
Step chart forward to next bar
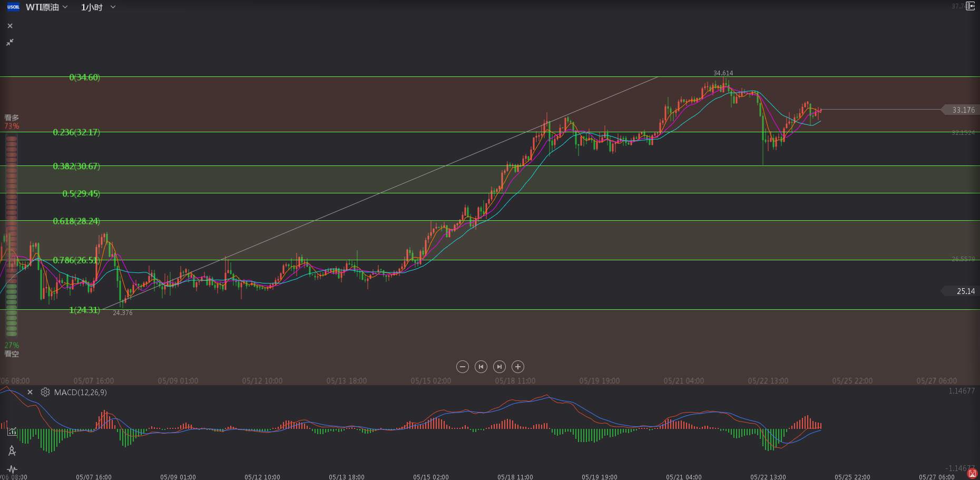[x=499, y=367]
